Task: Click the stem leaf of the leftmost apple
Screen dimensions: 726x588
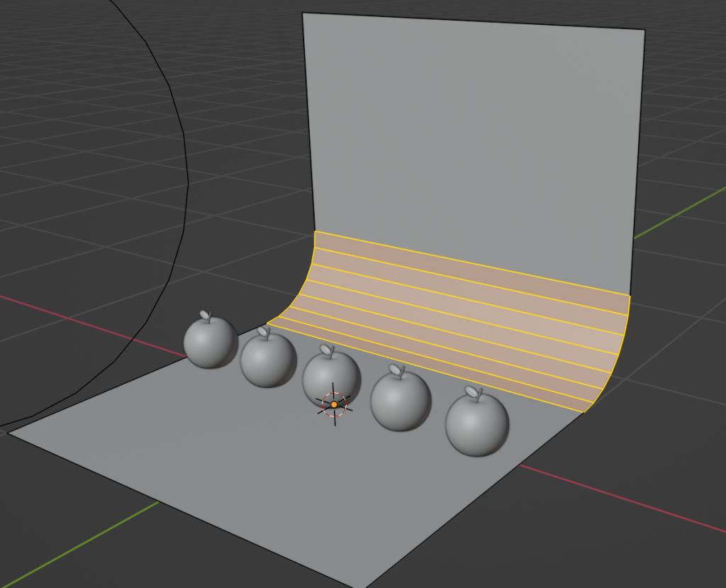Action: 206,314
